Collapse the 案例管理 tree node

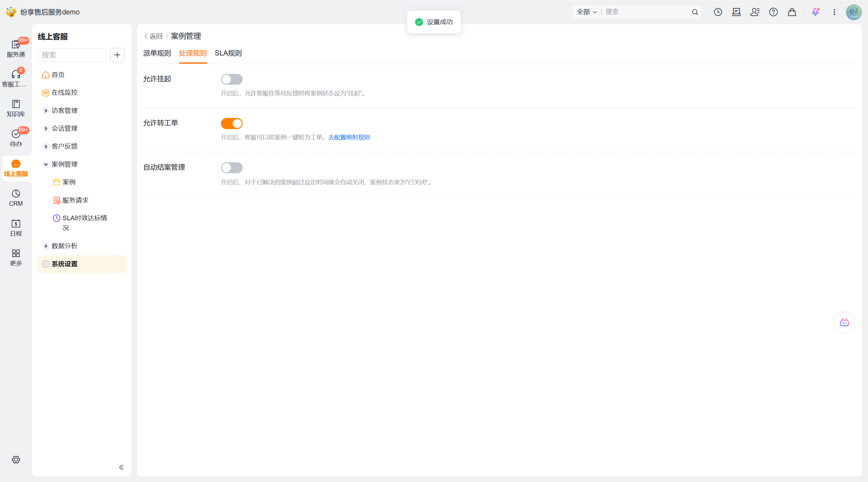(x=46, y=164)
